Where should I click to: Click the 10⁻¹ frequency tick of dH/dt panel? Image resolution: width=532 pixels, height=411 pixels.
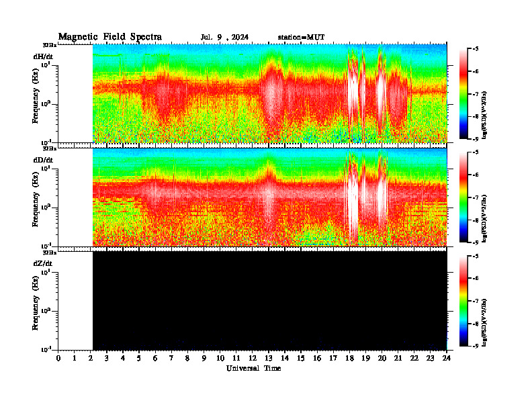coord(46,142)
